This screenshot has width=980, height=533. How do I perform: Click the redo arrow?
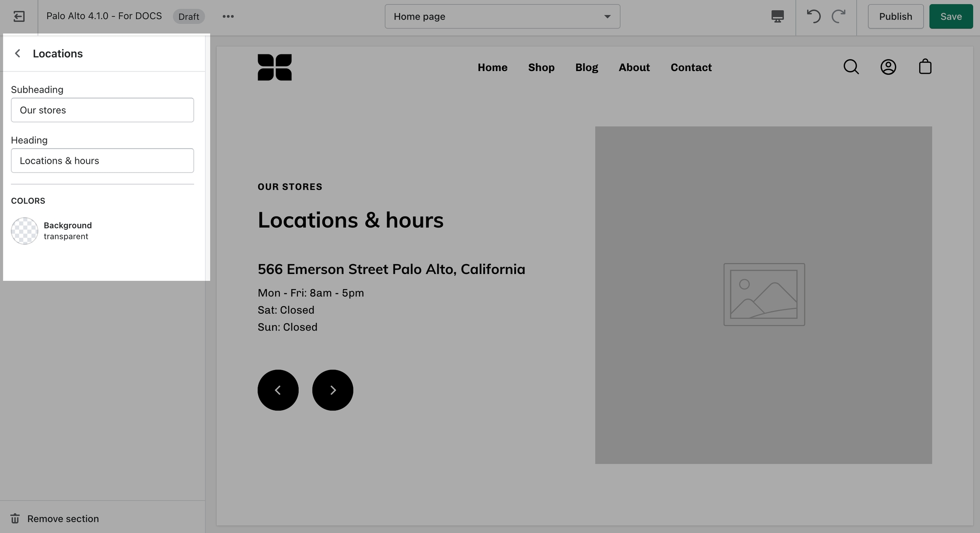tap(838, 17)
